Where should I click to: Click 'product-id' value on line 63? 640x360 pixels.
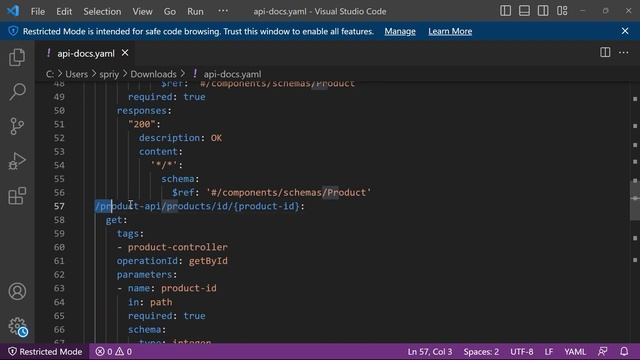tap(189, 288)
